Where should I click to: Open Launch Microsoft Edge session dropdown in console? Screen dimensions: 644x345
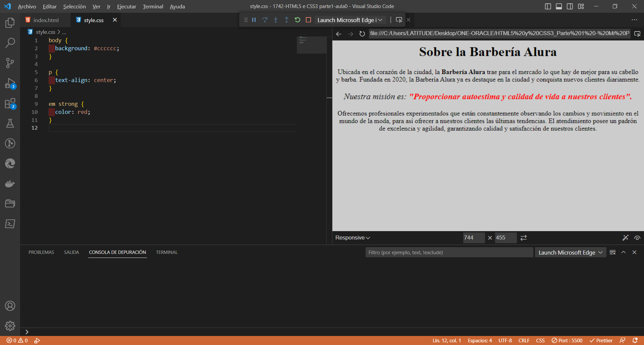(x=571, y=252)
